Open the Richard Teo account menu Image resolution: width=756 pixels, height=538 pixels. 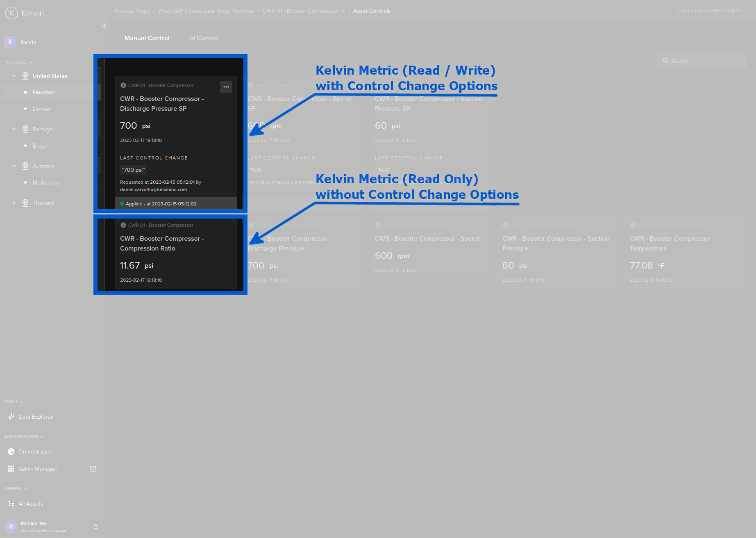tap(95, 527)
